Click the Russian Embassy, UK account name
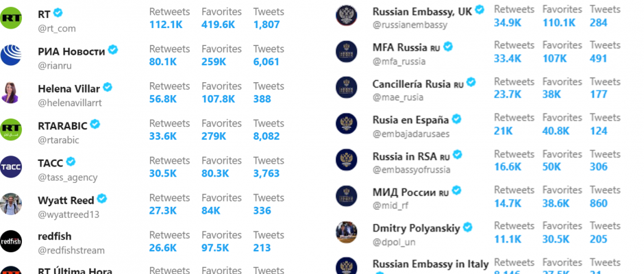This screenshot has height=274, width=644. tap(422, 12)
